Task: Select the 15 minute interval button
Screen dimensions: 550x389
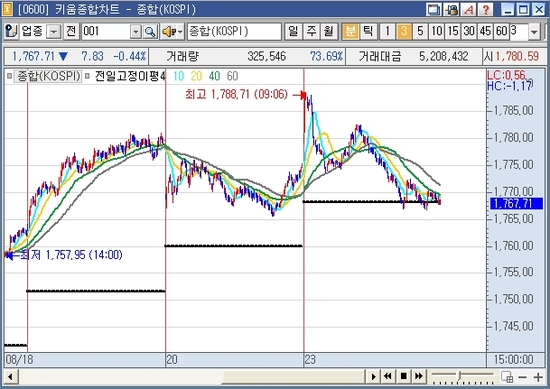Action: (x=453, y=32)
